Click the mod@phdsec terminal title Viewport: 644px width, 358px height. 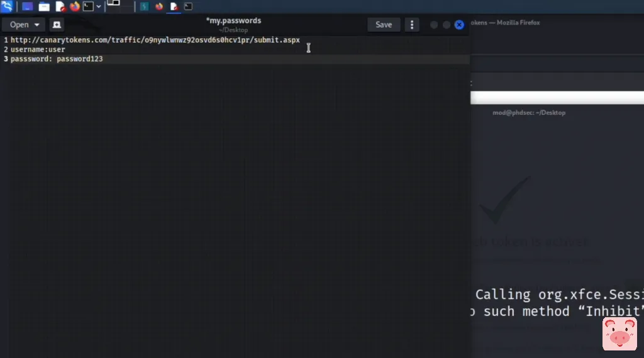coord(529,113)
